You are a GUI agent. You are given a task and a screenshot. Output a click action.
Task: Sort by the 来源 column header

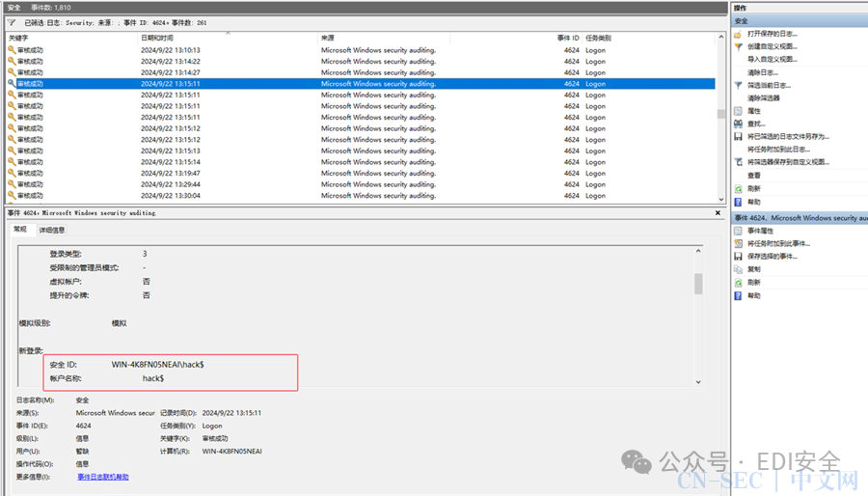(x=384, y=38)
